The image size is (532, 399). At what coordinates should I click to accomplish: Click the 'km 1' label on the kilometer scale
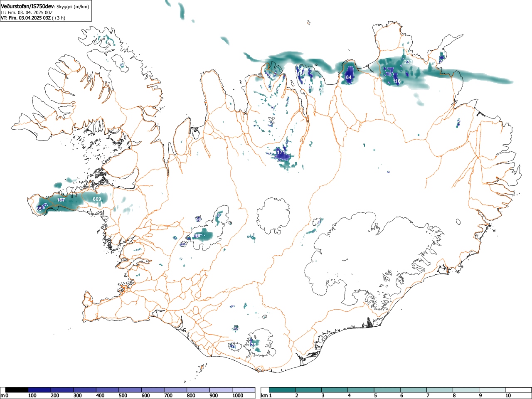(266, 396)
